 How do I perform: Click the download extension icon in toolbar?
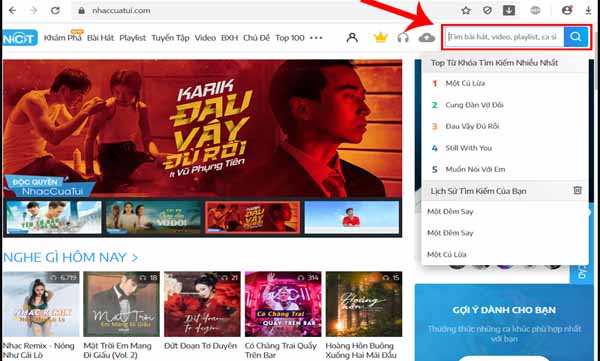coord(509,10)
